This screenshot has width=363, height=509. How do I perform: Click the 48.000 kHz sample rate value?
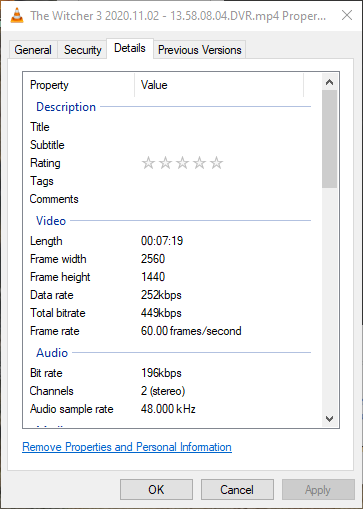pos(168,409)
